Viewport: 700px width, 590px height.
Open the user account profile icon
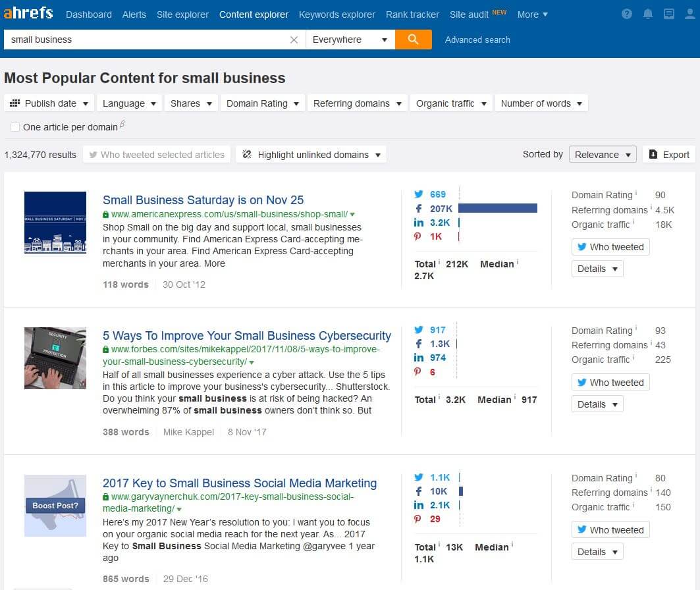pyautogui.click(x=689, y=14)
